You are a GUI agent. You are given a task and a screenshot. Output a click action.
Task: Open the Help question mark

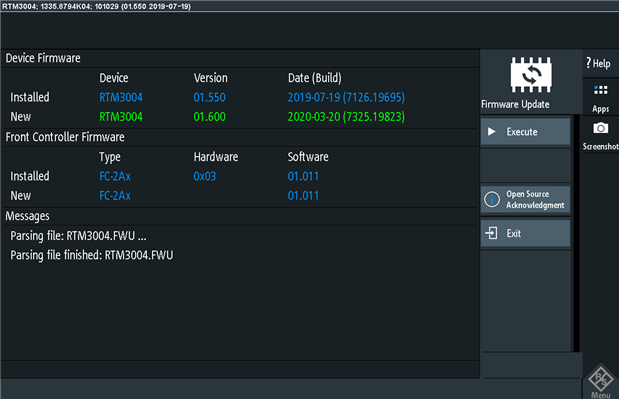(588, 62)
